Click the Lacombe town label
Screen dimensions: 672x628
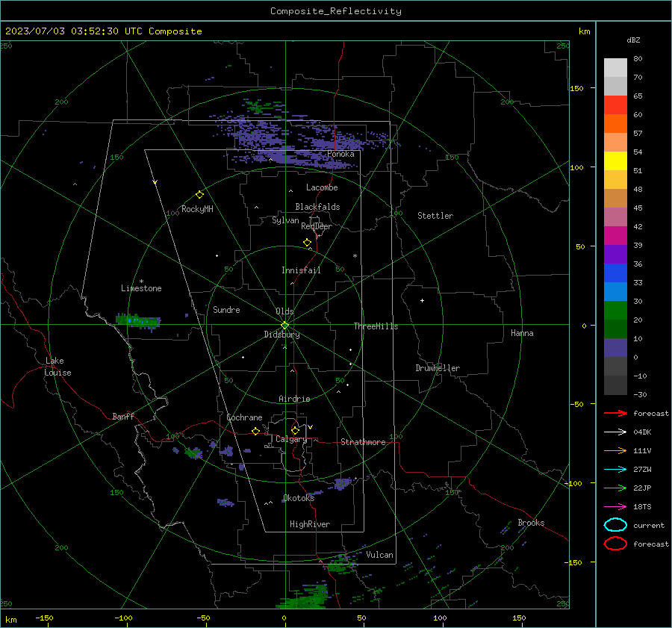click(x=322, y=187)
